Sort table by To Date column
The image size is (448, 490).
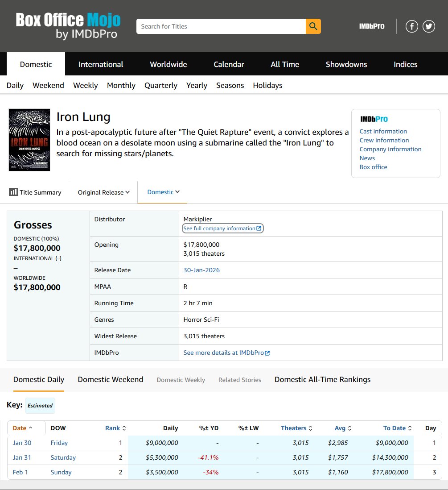[398, 428]
